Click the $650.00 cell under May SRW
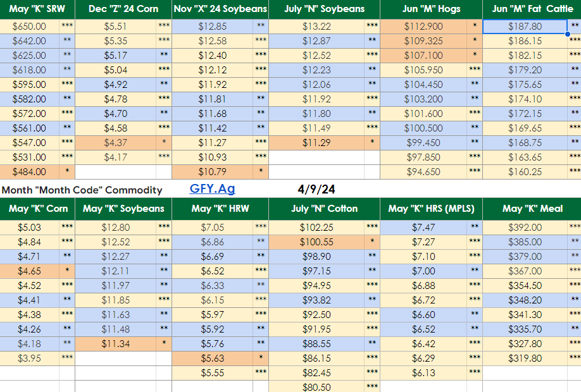581x392 pixels. [30, 27]
